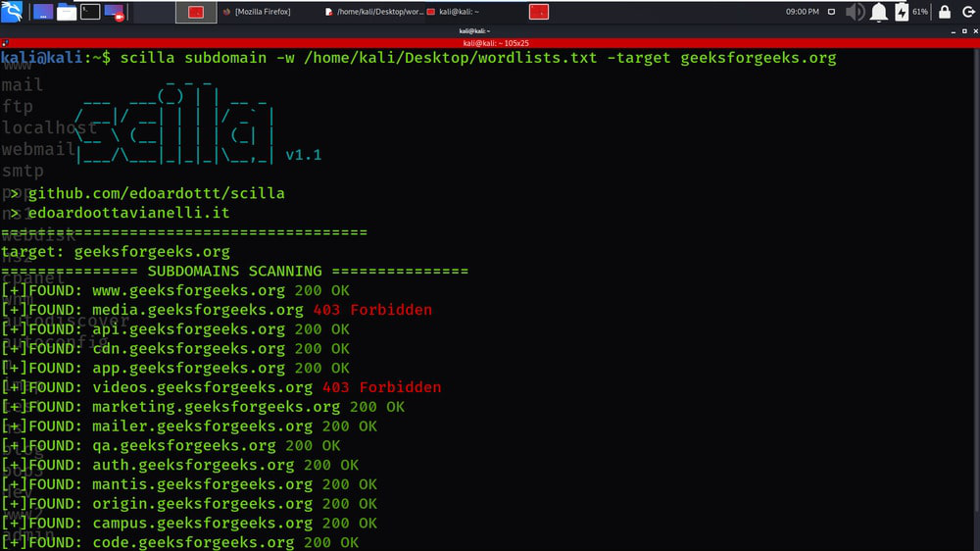Click mailer.geeksforgeeks.org result
The height and width of the screenshot is (551, 980).
[x=202, y=426]
